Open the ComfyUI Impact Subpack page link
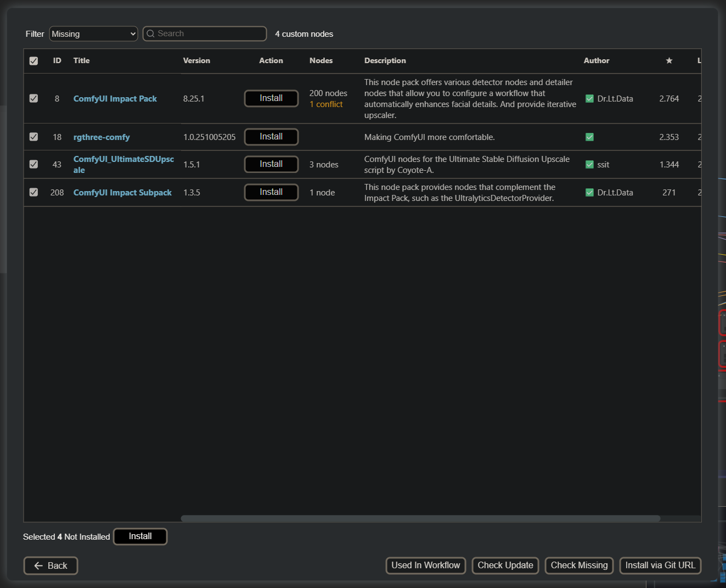 coord(122,192)
